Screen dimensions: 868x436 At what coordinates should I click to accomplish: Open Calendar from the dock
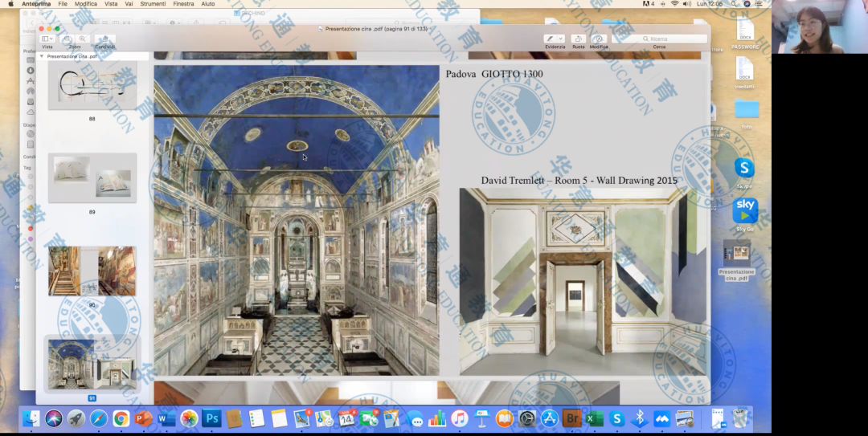pos(346,419)
